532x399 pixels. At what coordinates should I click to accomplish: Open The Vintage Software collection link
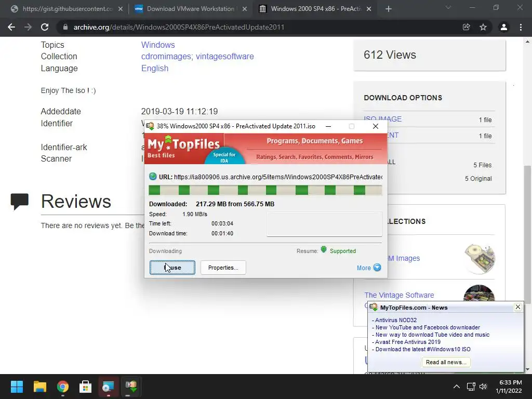click(x=399, y=295)
